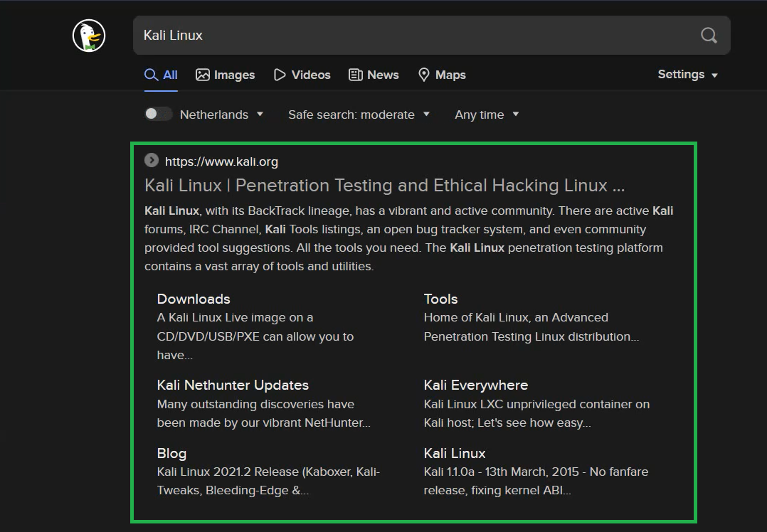Click the Videos play icon
The width and height of the screenshot is (767, 532).
pyautogui.click(x=279, y=74)
